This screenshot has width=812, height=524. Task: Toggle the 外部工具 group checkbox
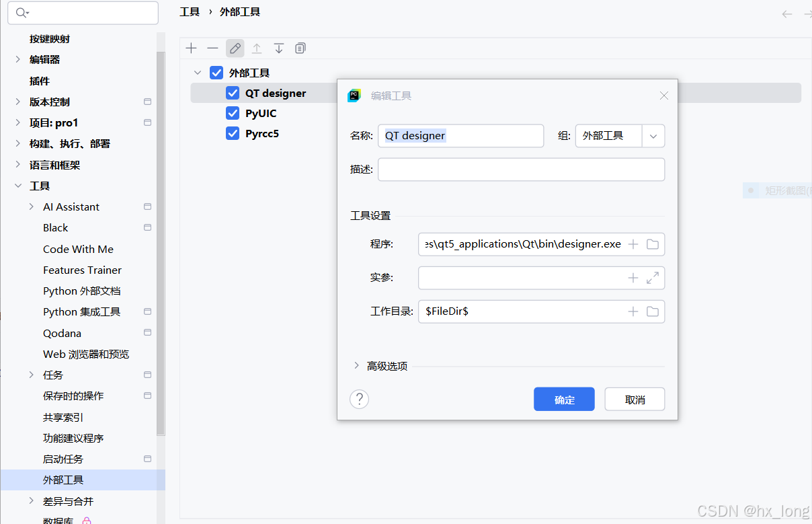[x=216, y=73]
